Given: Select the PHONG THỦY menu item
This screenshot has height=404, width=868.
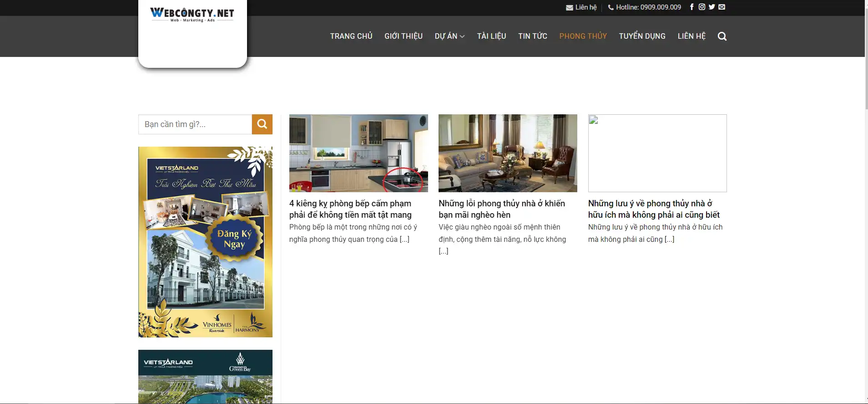Looking at the screenshot, I should tap(583, 36).
